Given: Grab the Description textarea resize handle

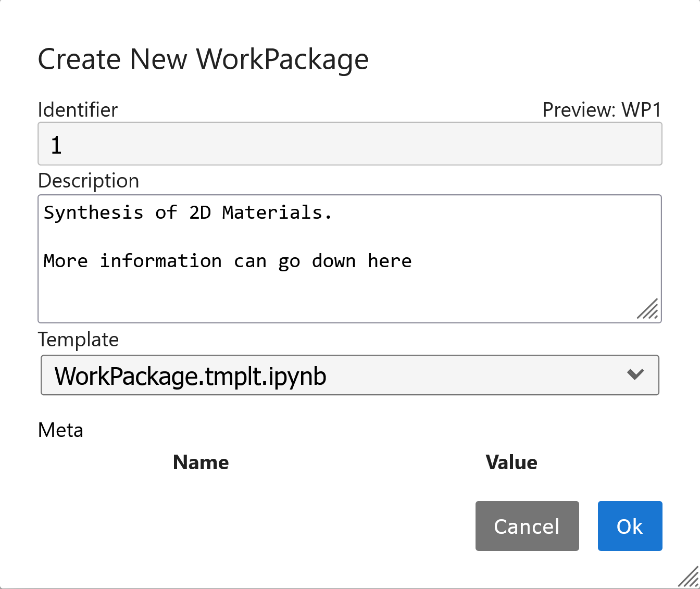Looking at the screenshot, I should [x=649, y=310].
